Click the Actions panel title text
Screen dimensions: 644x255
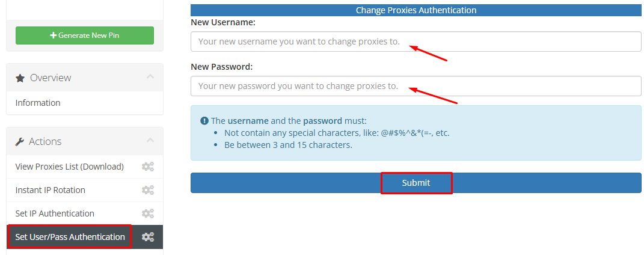point(45,141)
